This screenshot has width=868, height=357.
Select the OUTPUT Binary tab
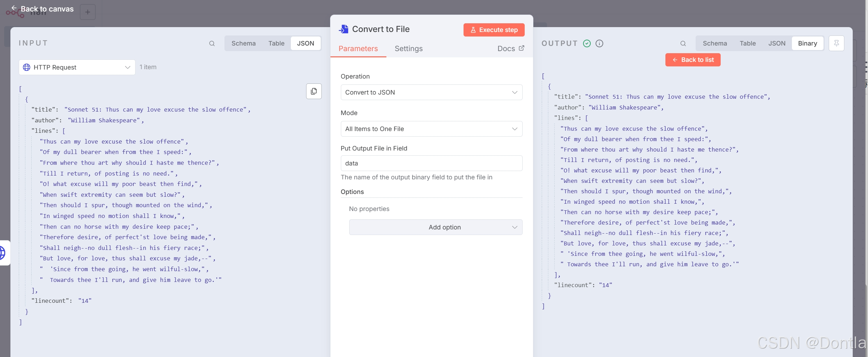tap(808, 43)
